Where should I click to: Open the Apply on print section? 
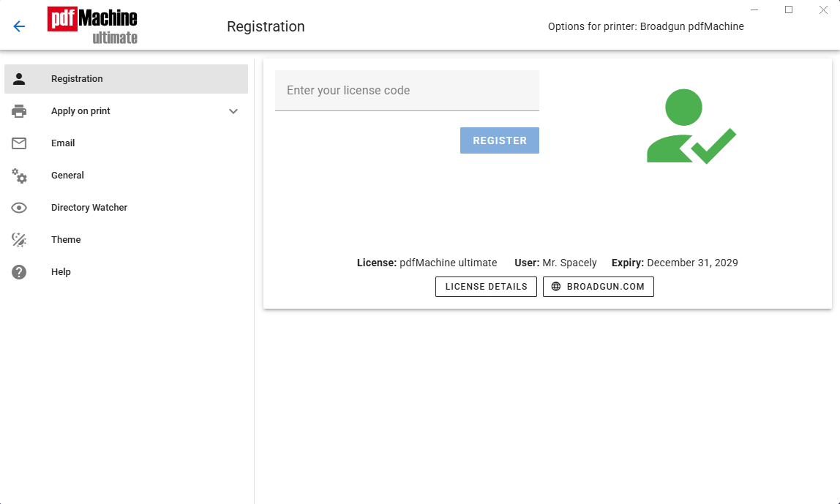(126, 111)
